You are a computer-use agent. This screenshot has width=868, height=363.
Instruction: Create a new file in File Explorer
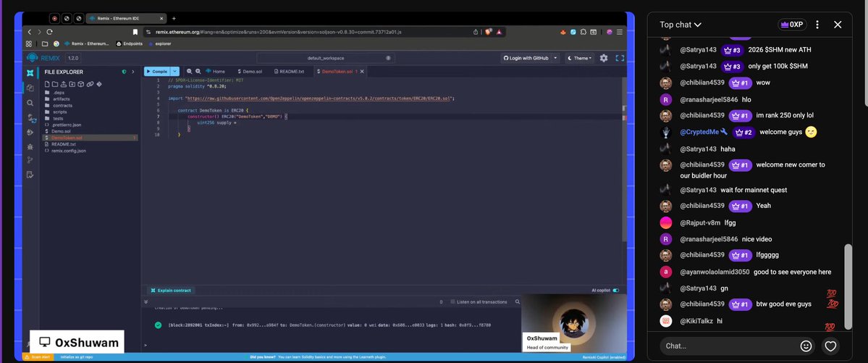47,84
